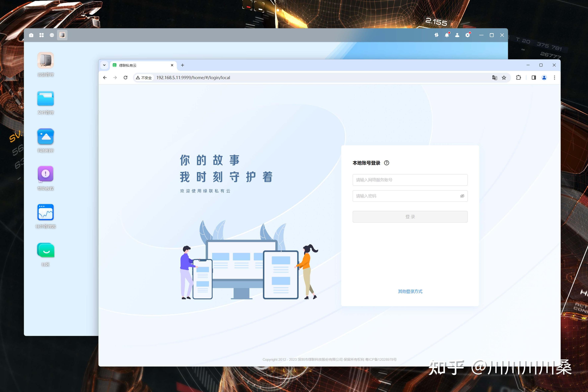Toggle password visibility eye icon
Image resolution: width=588 pixels, height=392 pixels.
point(462,196)
